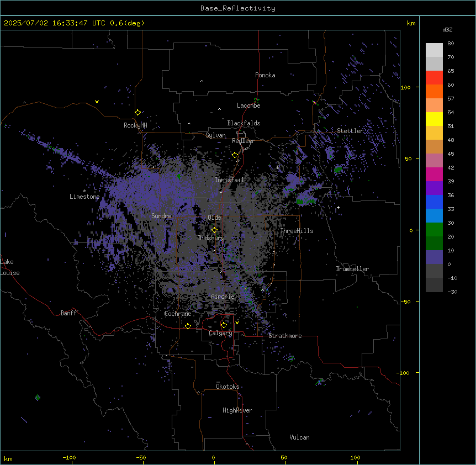The width and height of the screenshot is (476, 465).
Task: Click the slate purple 10 dBZ legend swatch
Action: [x=434, y=257]
